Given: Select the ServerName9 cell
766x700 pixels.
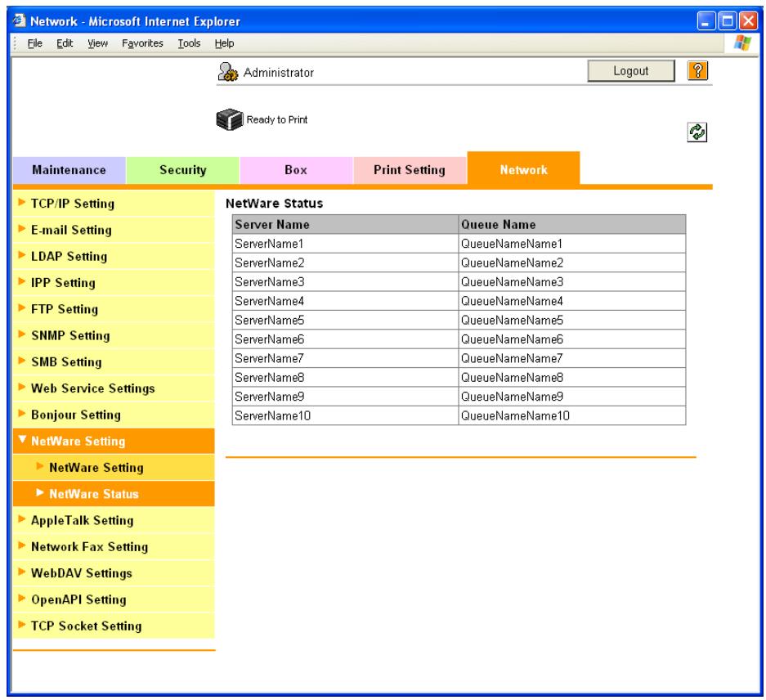Looking at the screenshot, I should point(345,396).
